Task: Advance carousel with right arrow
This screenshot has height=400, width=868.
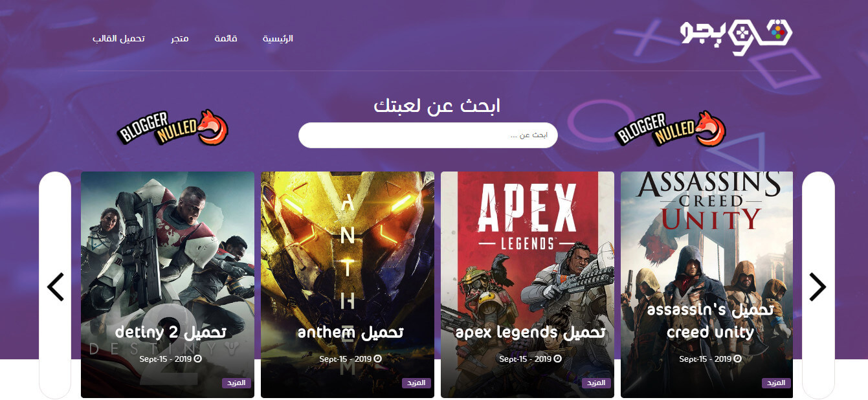Action: coord(818,287)
